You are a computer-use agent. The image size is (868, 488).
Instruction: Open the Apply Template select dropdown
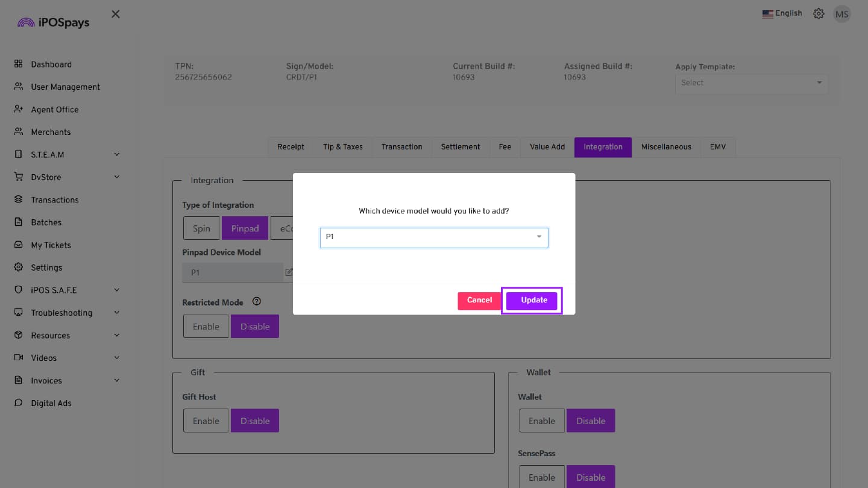(x=751, y=83)
